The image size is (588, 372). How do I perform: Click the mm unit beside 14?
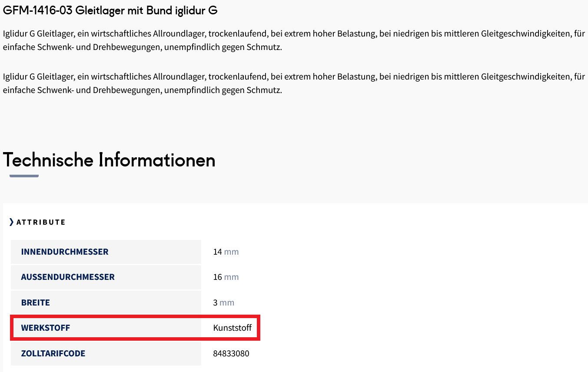click(x=231, y=252)
